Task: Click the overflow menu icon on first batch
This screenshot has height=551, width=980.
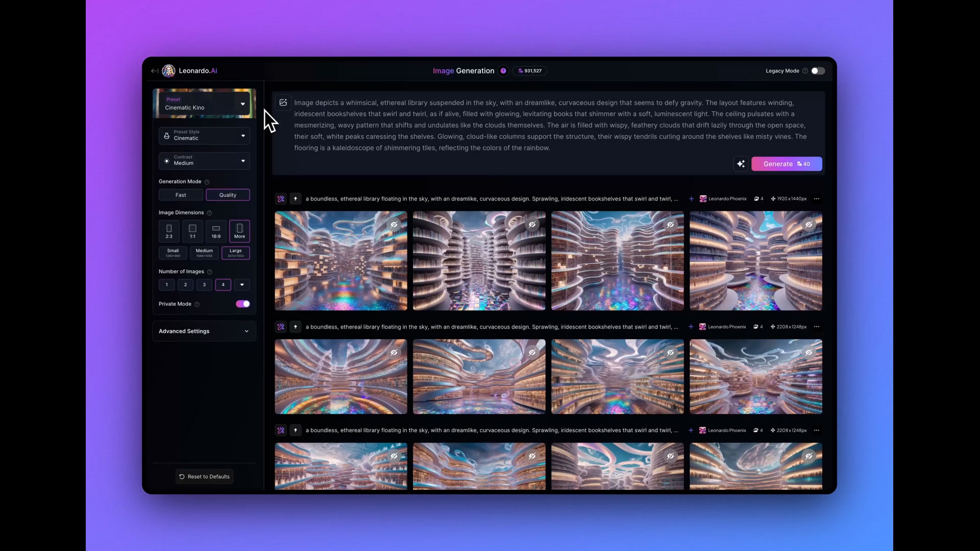Action: tap(817, 198)
